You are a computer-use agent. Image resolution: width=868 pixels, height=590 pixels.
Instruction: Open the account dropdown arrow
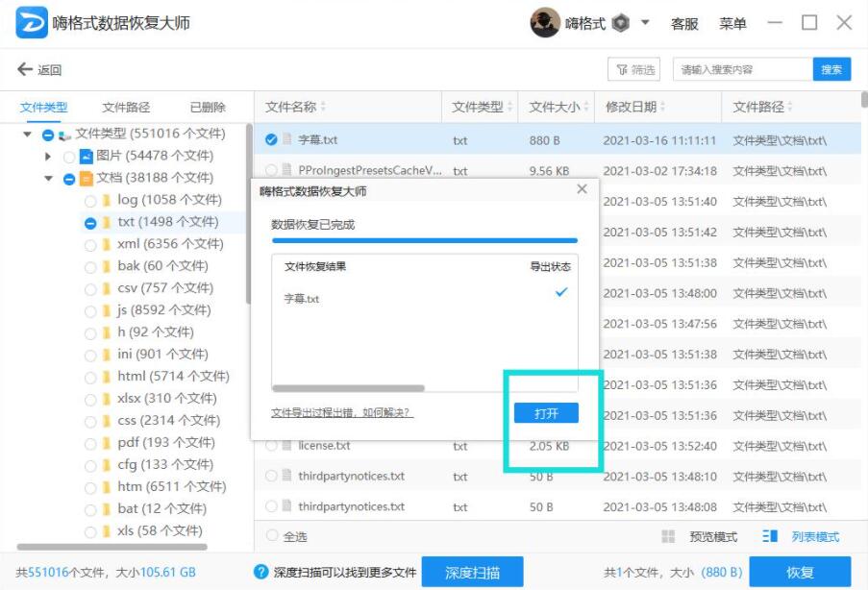tap(645, 23)
